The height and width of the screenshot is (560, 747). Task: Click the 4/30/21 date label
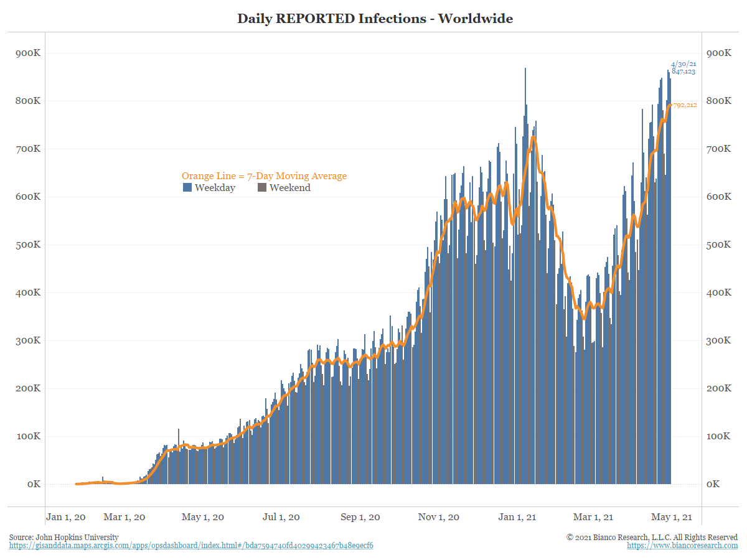point(683,64)
